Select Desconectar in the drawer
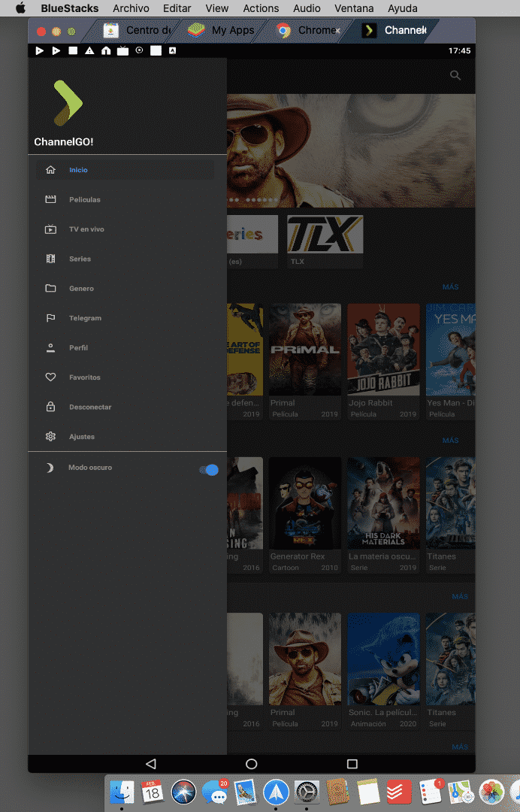The height and width of the screenshot is (812, 520). click(89, 408)
